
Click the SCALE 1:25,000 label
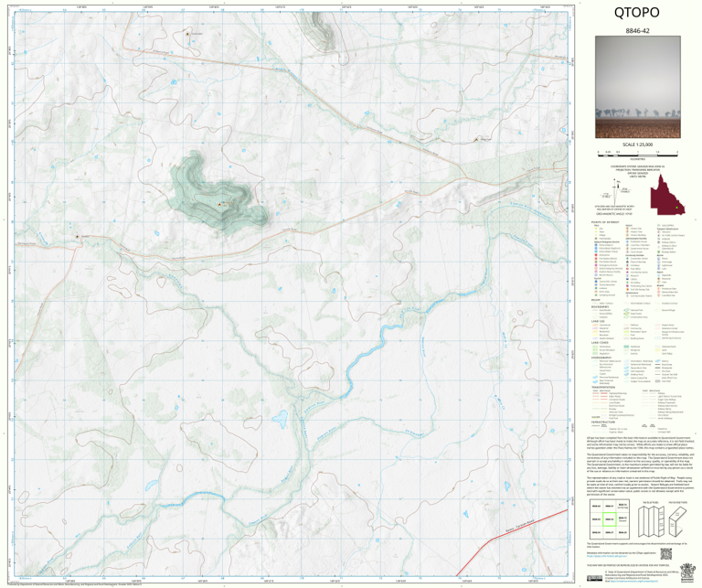coord(637,144)
